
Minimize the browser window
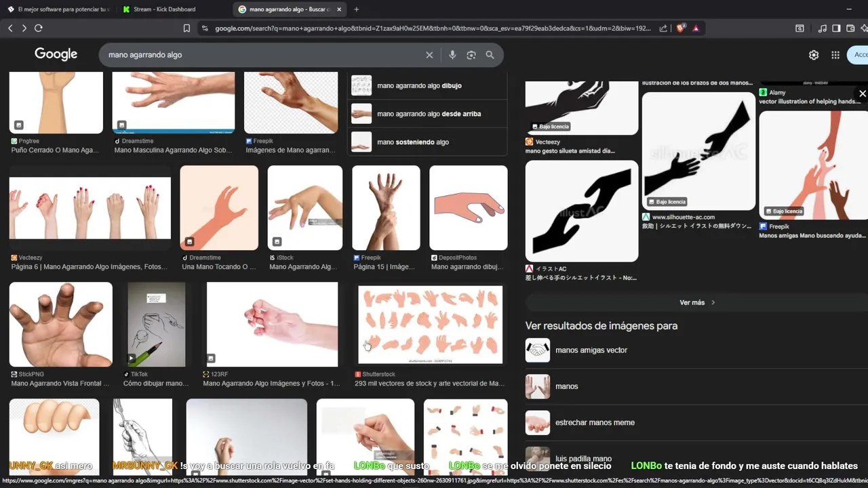click(x=849, y=9)
